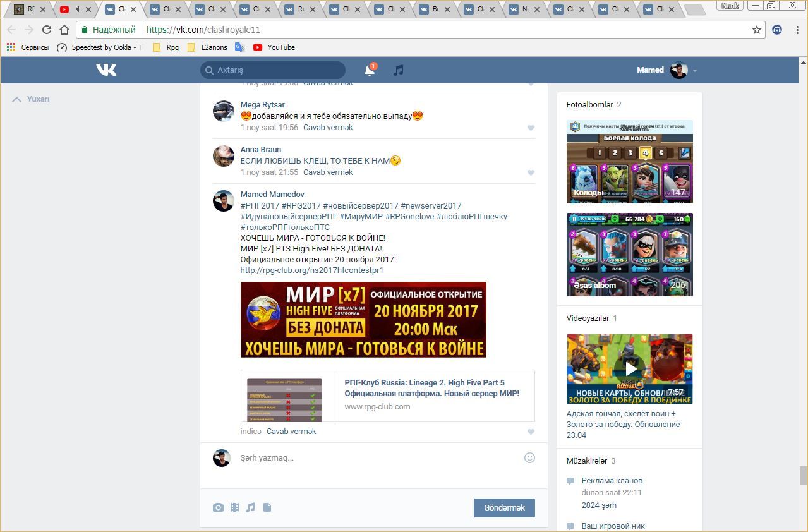Open Mega Rytsar's avatar
This screenshot has height=532, width=808.
(223, 111)
